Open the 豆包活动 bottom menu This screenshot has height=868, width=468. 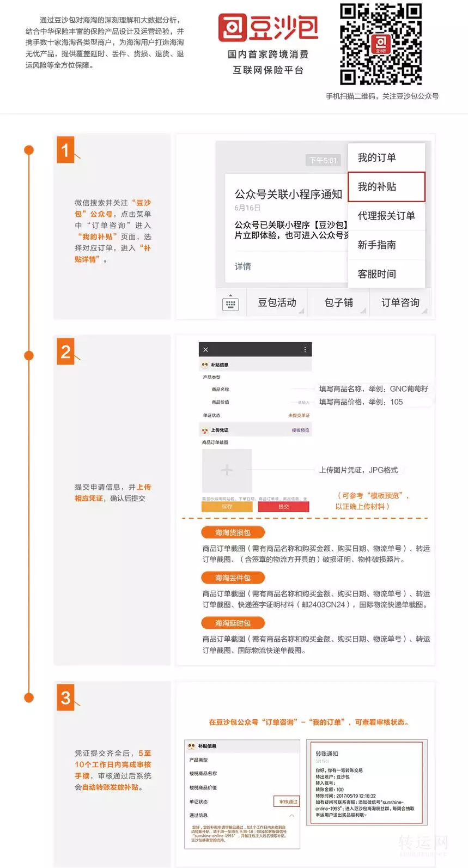tap(277, 303)
